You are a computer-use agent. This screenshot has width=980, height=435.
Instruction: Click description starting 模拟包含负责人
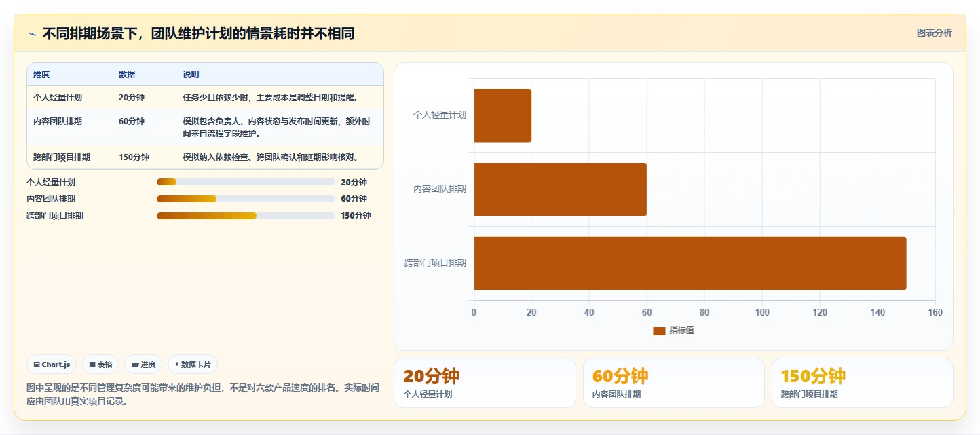(x=277, y=128)
